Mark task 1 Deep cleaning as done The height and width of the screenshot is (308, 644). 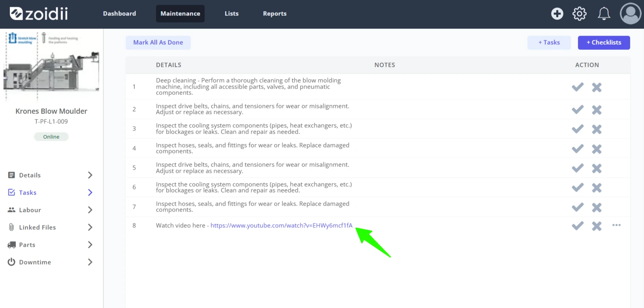pyautogui.click(x=578, y=87)
